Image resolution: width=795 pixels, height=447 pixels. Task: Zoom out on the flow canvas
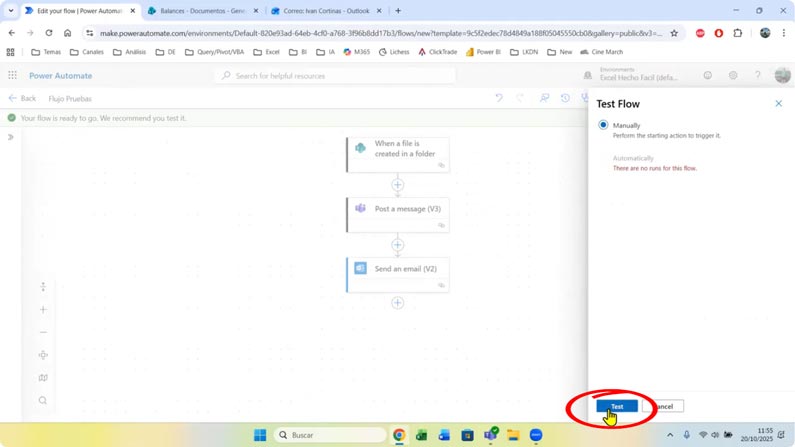pos(43,333)
